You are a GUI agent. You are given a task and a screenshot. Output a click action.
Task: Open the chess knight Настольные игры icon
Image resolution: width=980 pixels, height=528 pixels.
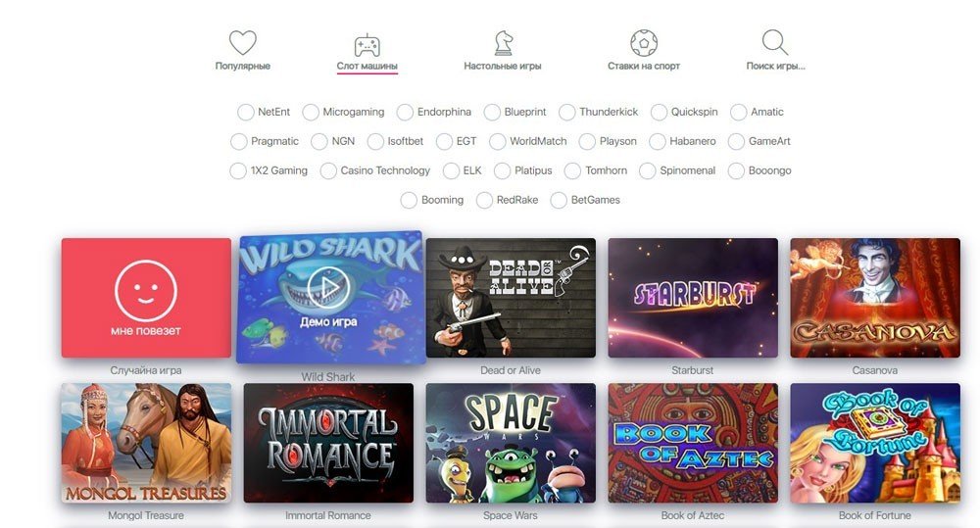(503, 42)
